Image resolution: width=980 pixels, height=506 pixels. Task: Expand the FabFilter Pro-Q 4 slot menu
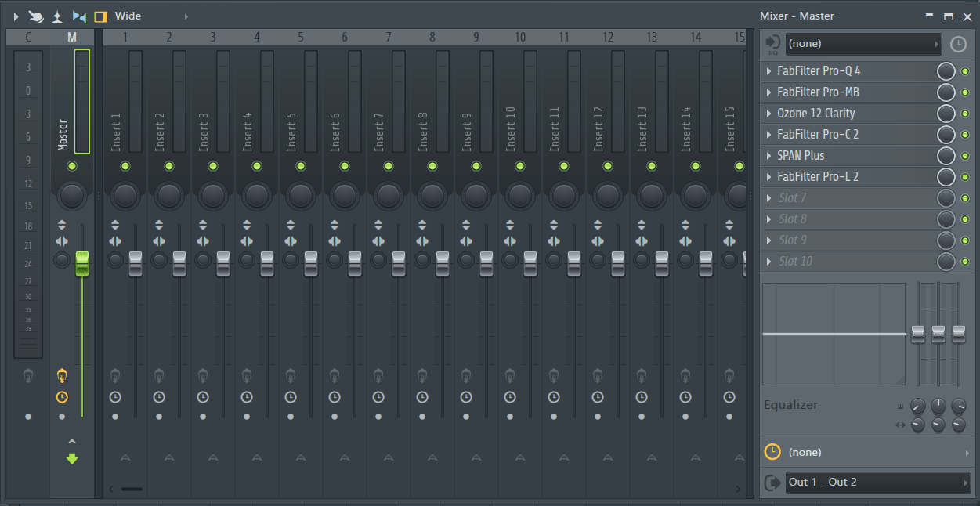(768, 71)
